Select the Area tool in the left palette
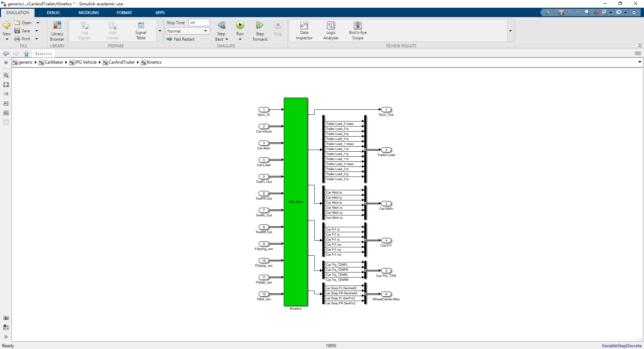644x349 pixels. (6, 122)
